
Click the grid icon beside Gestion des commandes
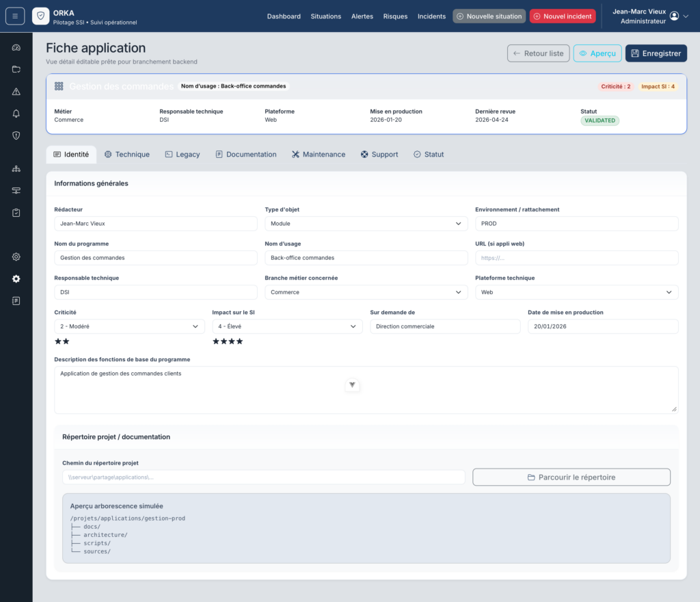click(59, 86)
